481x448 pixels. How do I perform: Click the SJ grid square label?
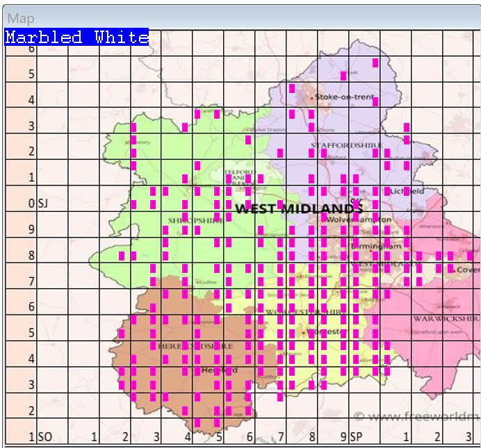coord(42,204)
